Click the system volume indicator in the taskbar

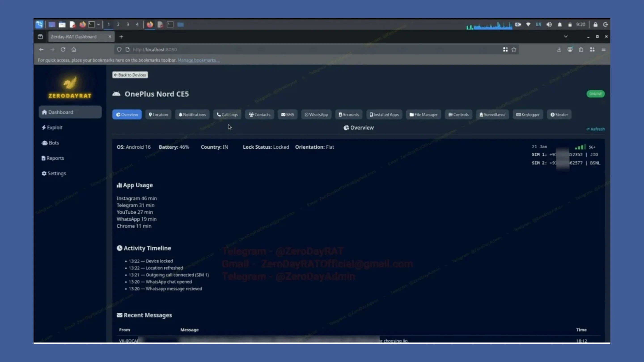tap(549, 25)
